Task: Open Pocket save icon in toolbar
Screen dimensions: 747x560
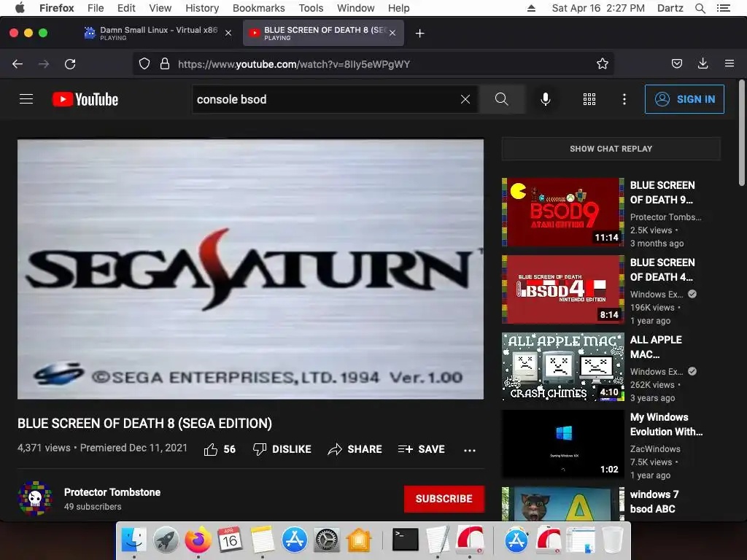Action: [676, 64]
